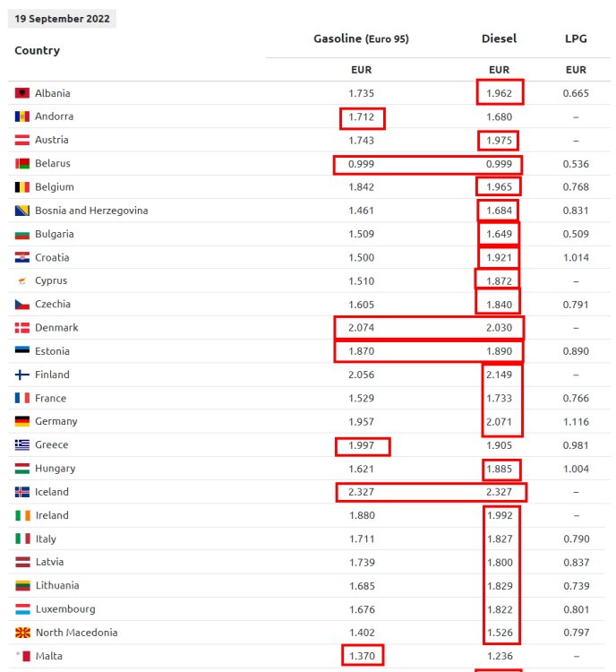Image resolution: width=616 pixels, height=672 pixels.
Task: Click the Iceland flag icon
Action: 22,492
